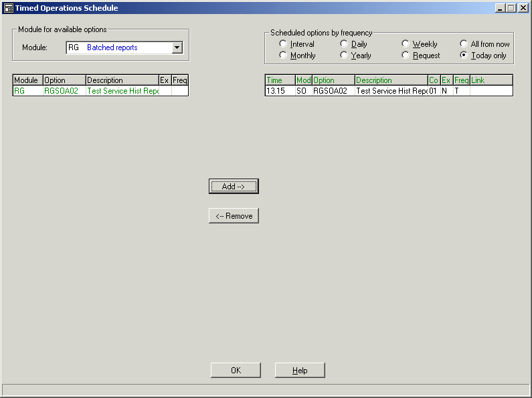This screenshot has height=398, width=532.
Task: Open the Module dropdown arrow
Action: click(177, 47)
